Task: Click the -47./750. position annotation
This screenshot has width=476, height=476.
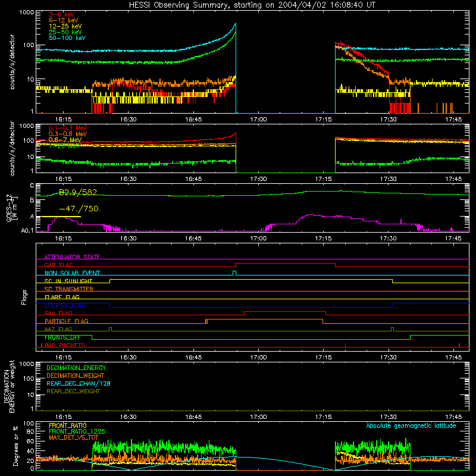Action: point(80,209)
